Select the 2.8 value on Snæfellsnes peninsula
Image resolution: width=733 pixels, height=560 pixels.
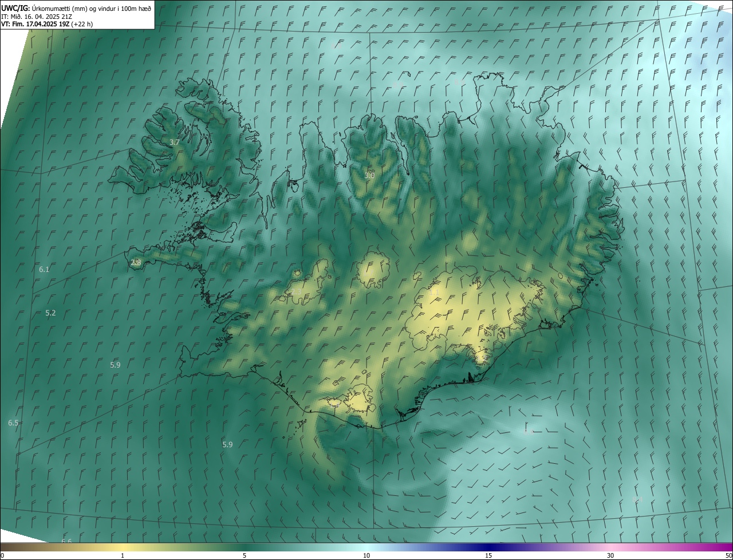136,263
